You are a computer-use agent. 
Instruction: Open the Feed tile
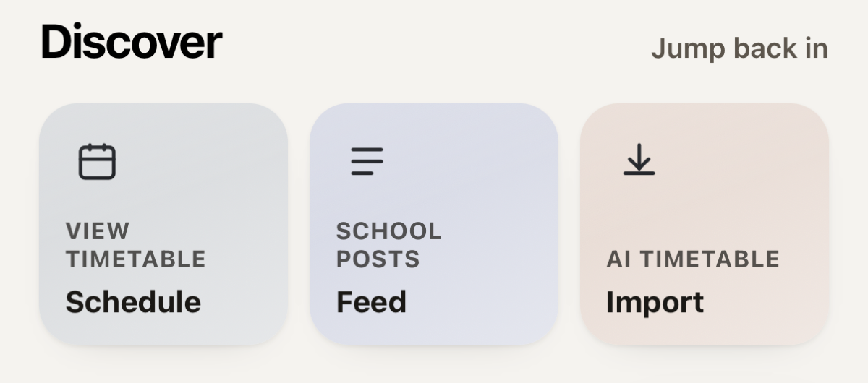pos(434,224)
